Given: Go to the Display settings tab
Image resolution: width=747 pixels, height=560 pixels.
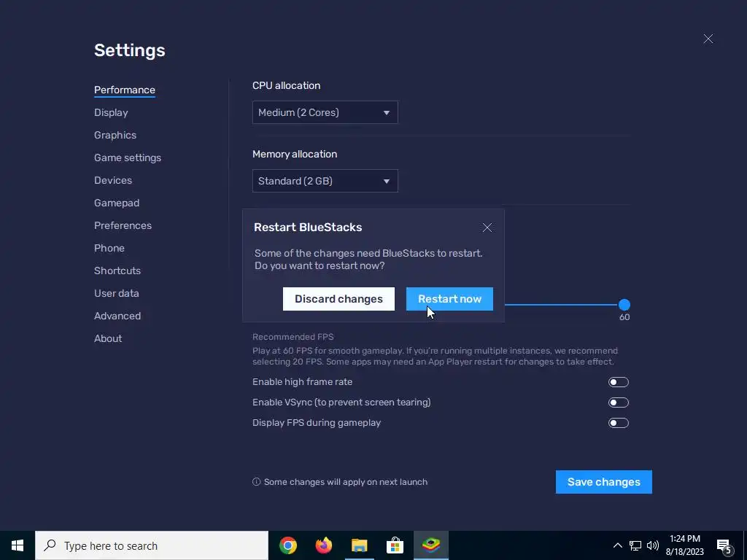Looking at the screenshot, I should (111, 113).
